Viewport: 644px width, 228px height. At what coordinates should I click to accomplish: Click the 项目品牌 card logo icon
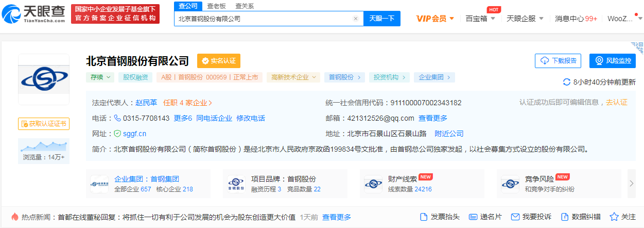pos(236,184)
